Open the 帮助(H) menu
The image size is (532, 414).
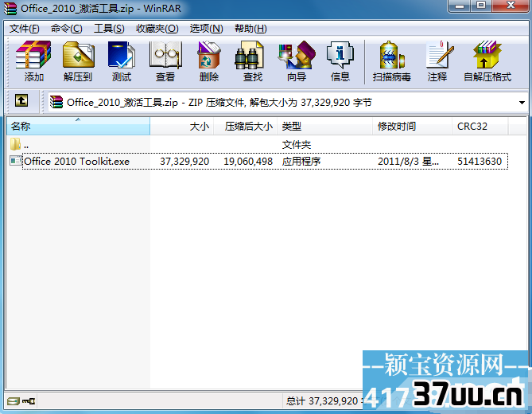pyautogui.click(x=250, y=29)
